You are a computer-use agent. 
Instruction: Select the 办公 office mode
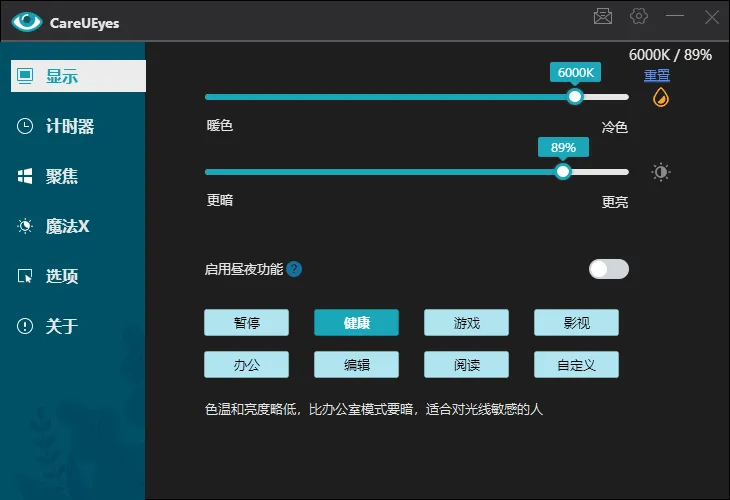coord(246,365)
